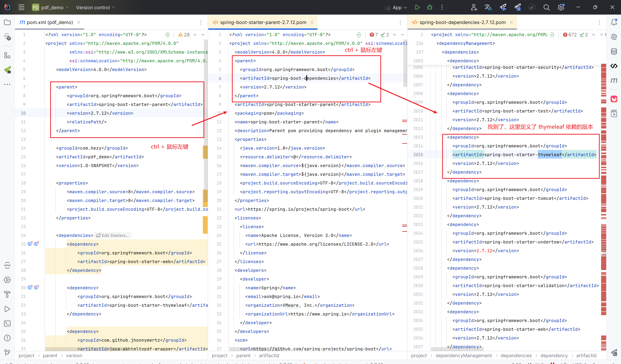Open the left sidebar wavy-lines tool window
Viewport: 621px width, 364px height.
coord(7,265)
